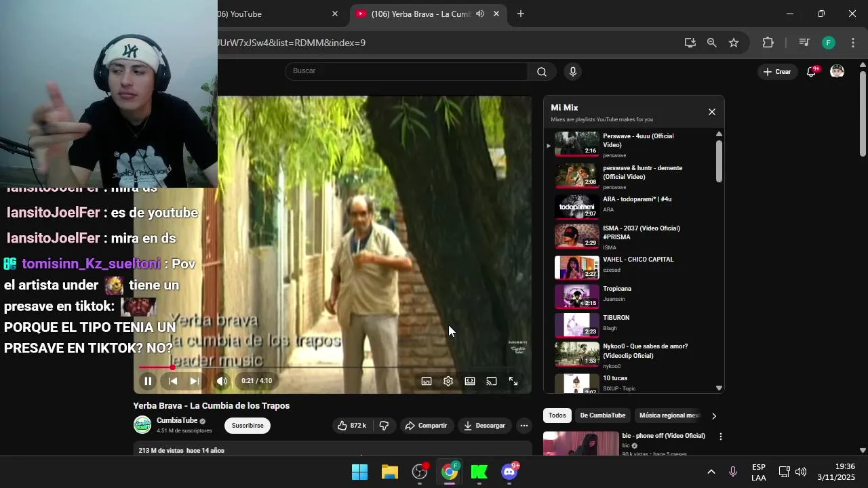Screen dimensions: 868x488
Task: Go to the previous video in playlist
Action: coord(173,381)
